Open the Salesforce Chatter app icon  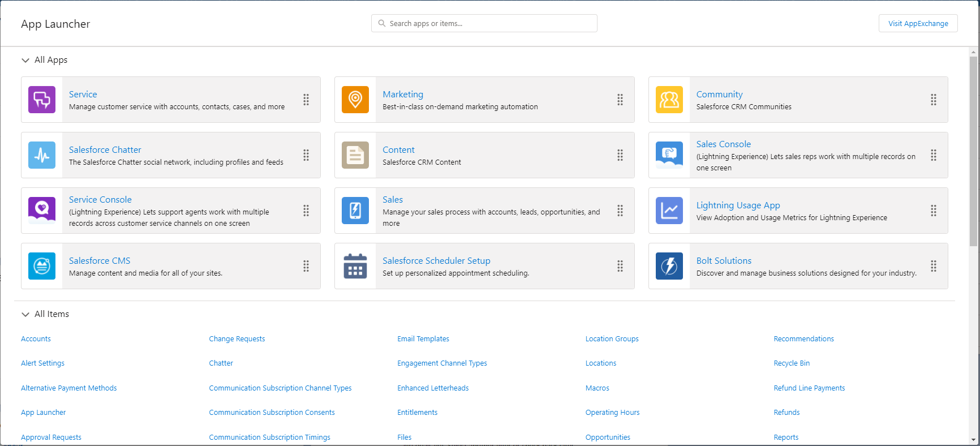(42, 155)
